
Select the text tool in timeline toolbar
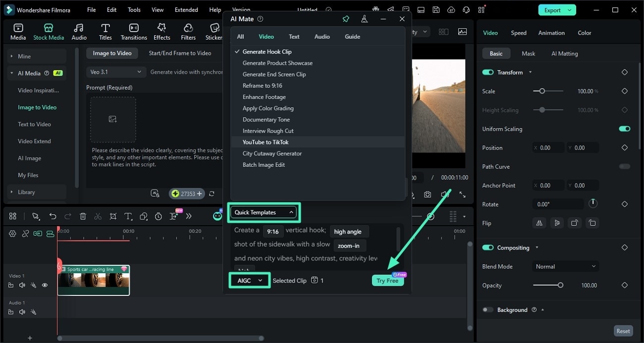click(x=128, y=216)
